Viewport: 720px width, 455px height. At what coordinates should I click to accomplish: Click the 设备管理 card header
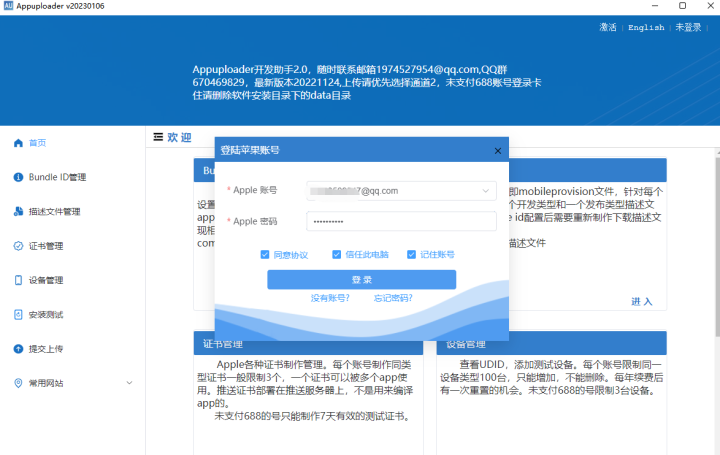pyautogui.click(x=551, y=344)
